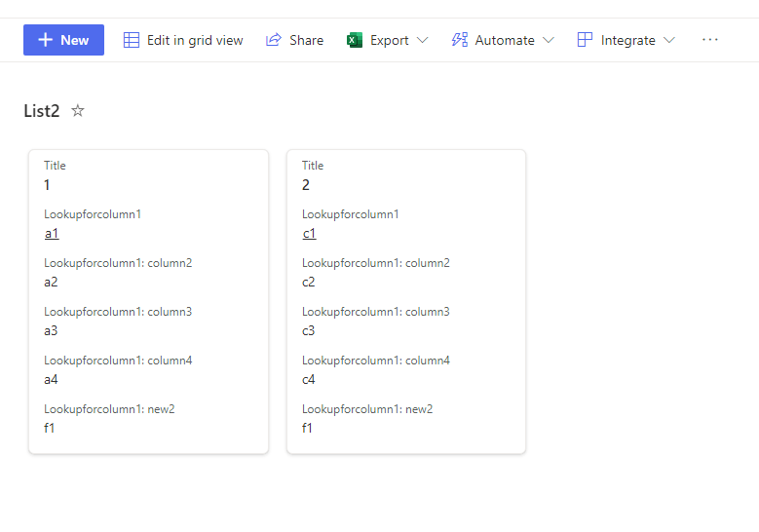Click the Export label
Viewport: 759px width, 532px height.
coord(389,40)
